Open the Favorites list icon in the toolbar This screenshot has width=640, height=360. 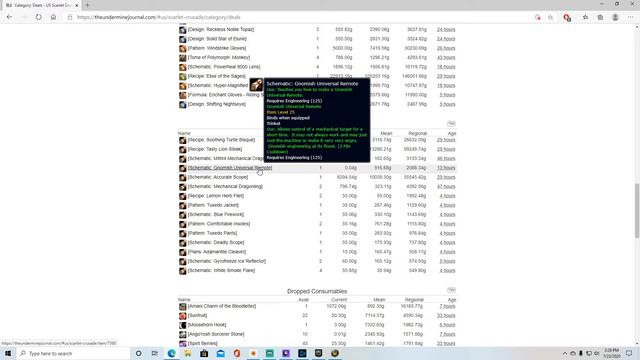585,17
